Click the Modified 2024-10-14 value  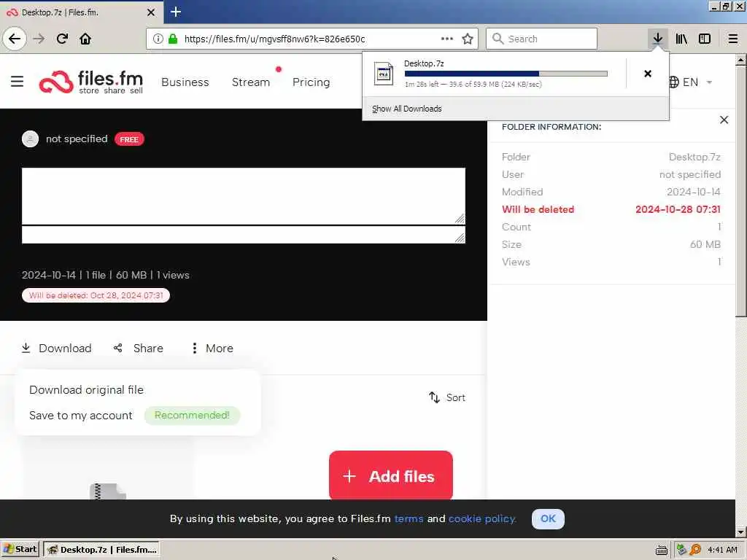point(694,192)
